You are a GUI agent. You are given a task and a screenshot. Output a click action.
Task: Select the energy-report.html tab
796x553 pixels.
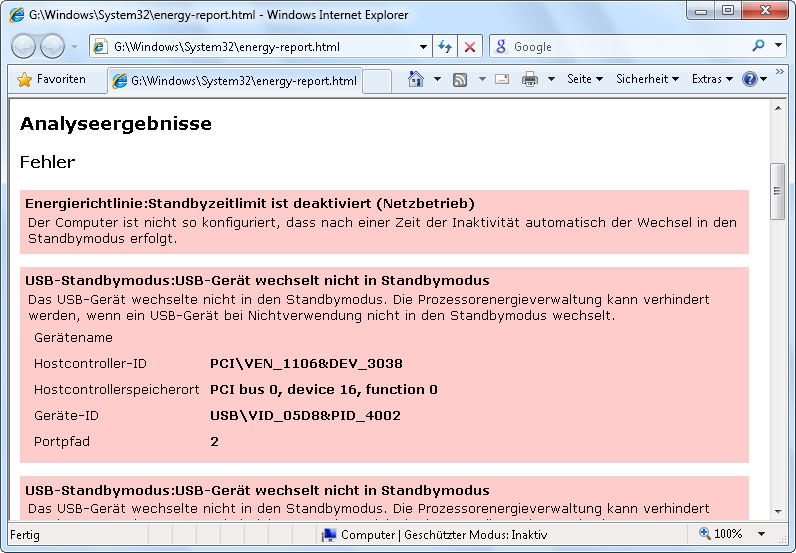click(x=236, y=80)
